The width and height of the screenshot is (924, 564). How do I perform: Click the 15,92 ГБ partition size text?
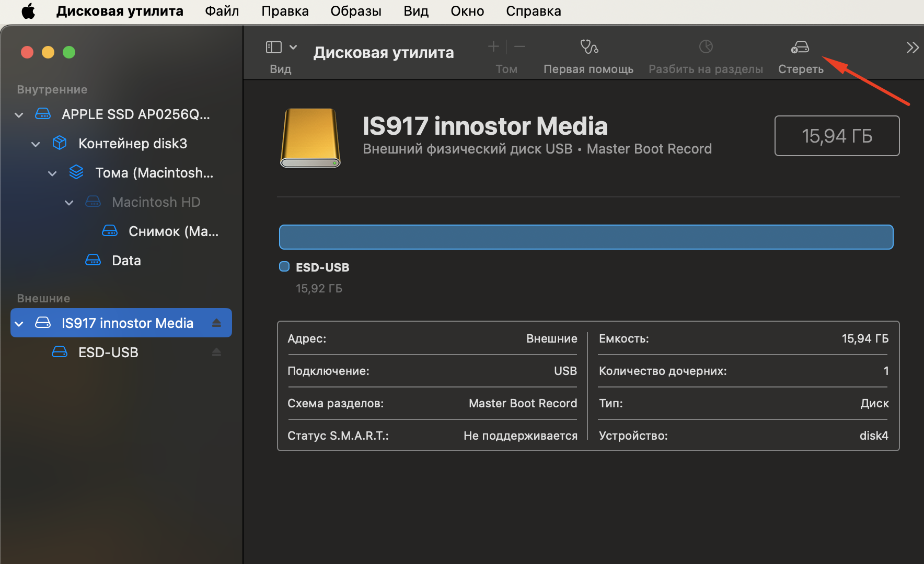[319, 288]
